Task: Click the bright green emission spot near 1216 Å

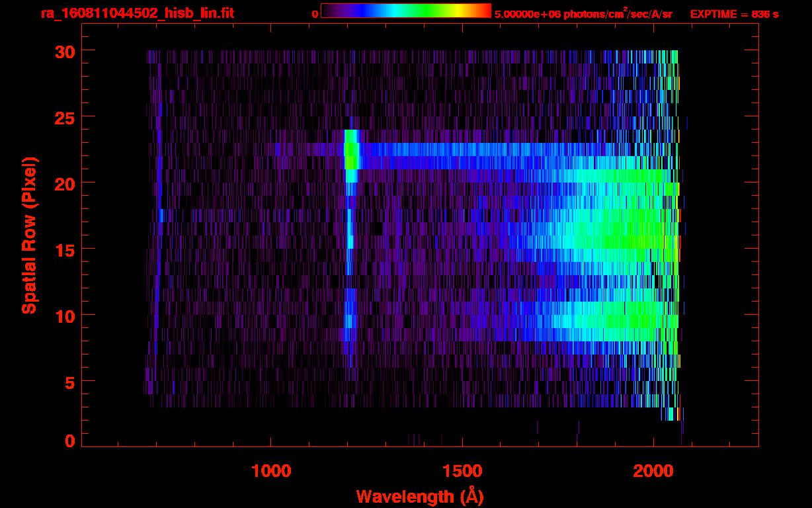Action: click(x=351, y=156)
